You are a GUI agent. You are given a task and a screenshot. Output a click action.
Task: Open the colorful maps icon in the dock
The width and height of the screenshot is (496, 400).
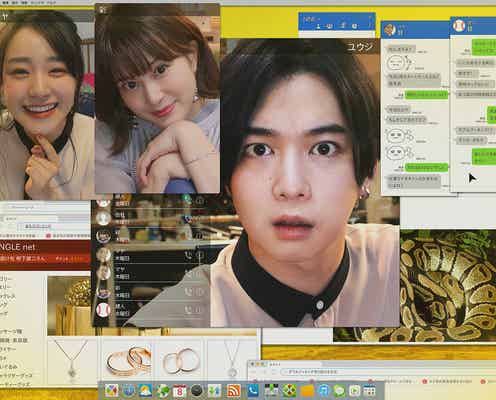pos(112,390)
